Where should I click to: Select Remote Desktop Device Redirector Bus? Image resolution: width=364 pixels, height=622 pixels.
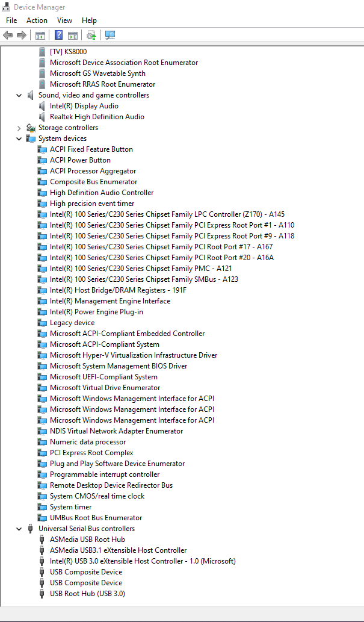111,485
